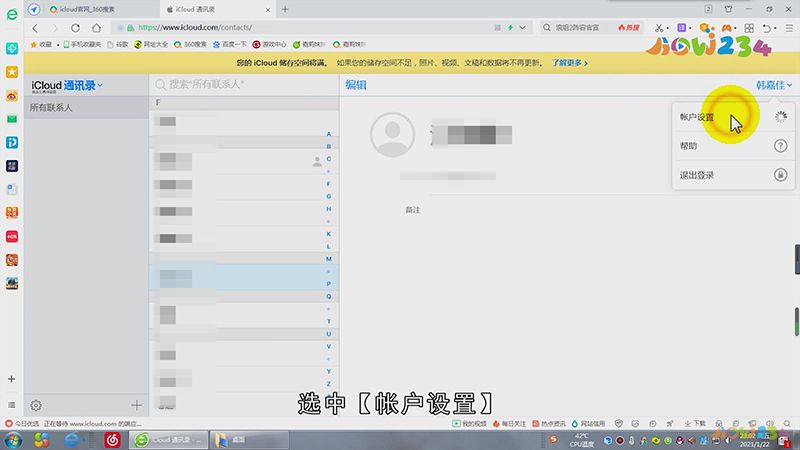Open NetEase Music from the taskbar
The height and width of the screenshot is (450, 800).
coord(112,440)
